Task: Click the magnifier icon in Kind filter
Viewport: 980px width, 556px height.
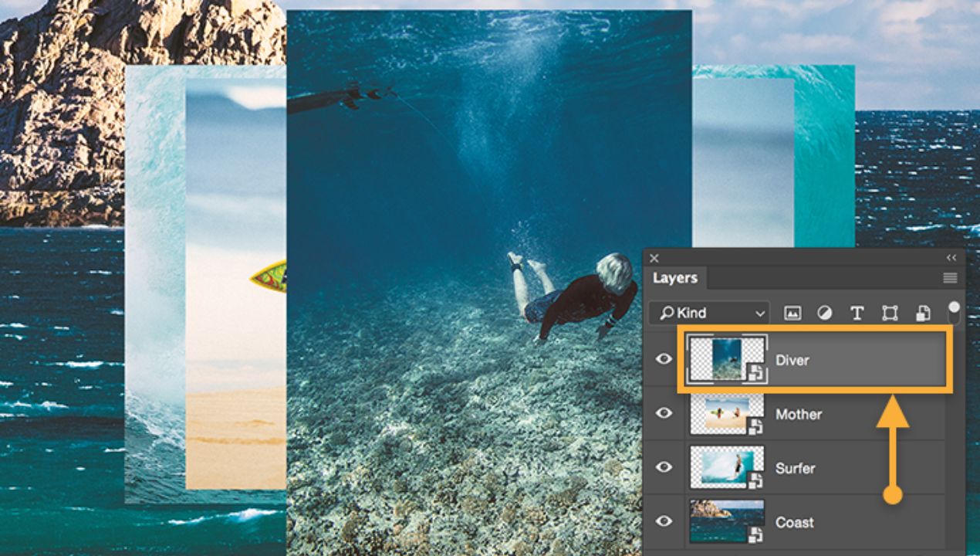Action: tap(664, 313)
